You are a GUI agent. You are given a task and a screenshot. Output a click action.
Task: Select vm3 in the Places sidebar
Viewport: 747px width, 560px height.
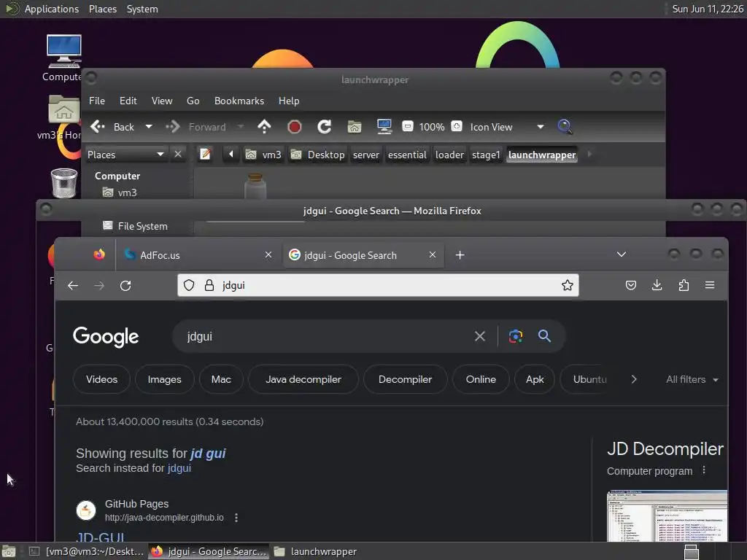coord(120,192)
